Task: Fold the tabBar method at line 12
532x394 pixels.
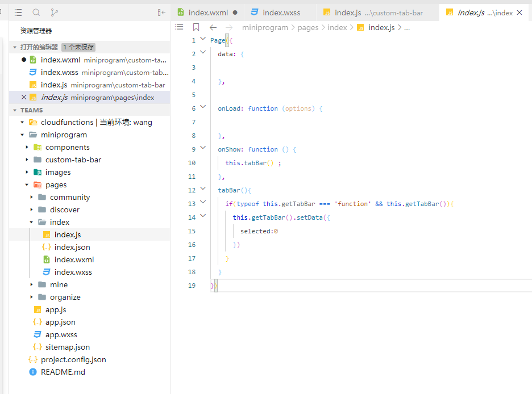Action: click(x=203, y=188)
